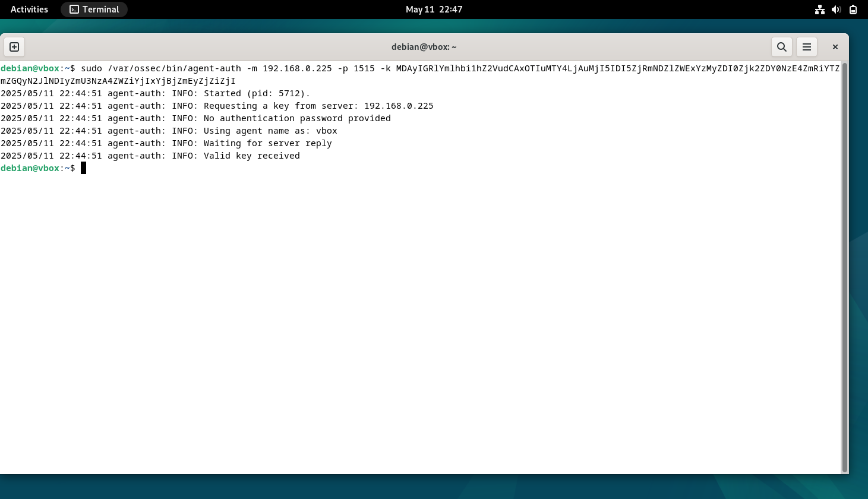Open the Activities overview
This screenshot has height=499, width=868.
click(29, 10)
